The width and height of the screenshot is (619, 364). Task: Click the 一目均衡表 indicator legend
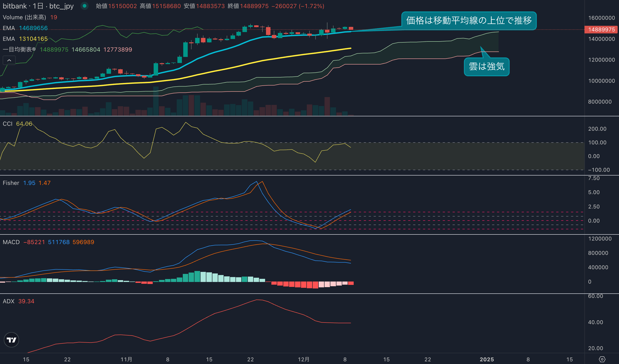19,49
